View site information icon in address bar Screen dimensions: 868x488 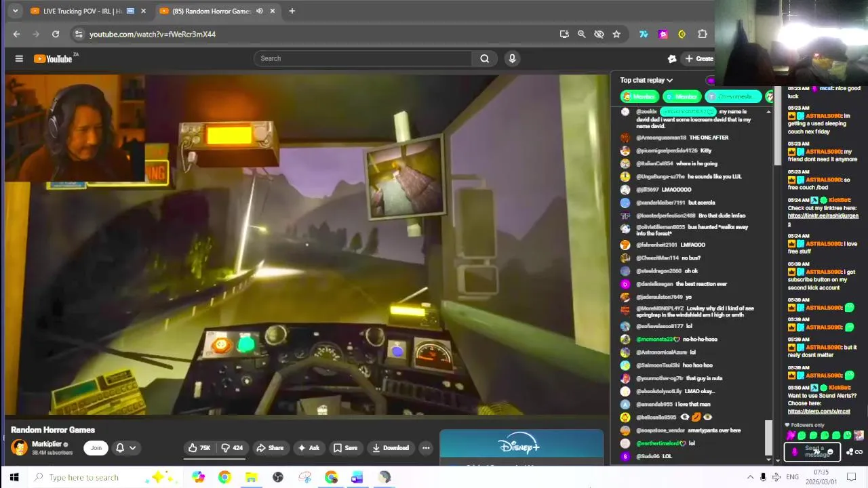pyautogui.click(x=79, y=34)
